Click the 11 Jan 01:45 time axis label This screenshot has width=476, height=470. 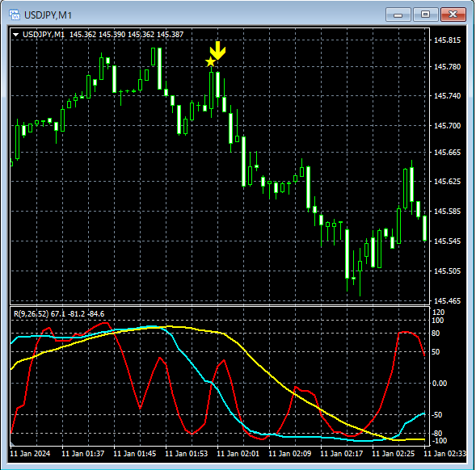click(x=134, y=454)
